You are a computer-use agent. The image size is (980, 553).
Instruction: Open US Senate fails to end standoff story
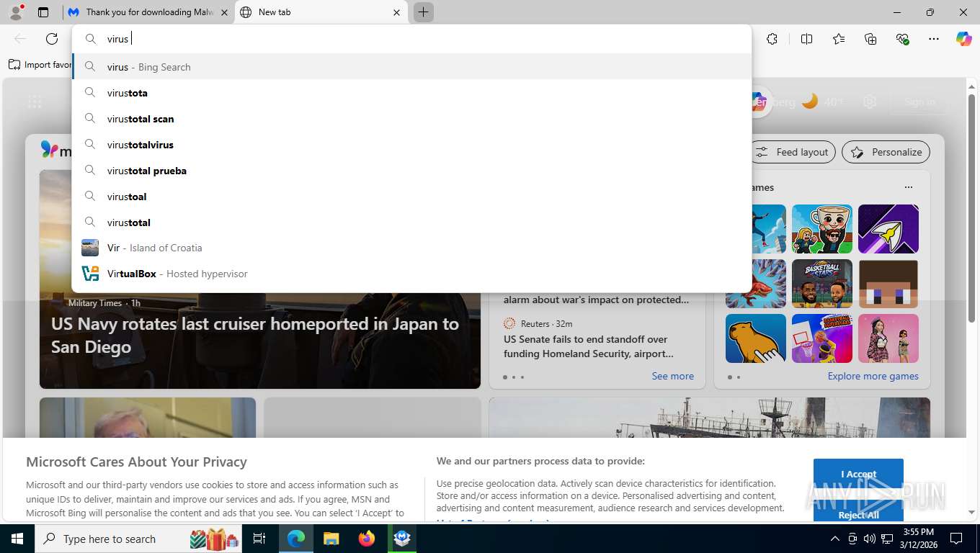pyautogui.click(x=589, y=346)
